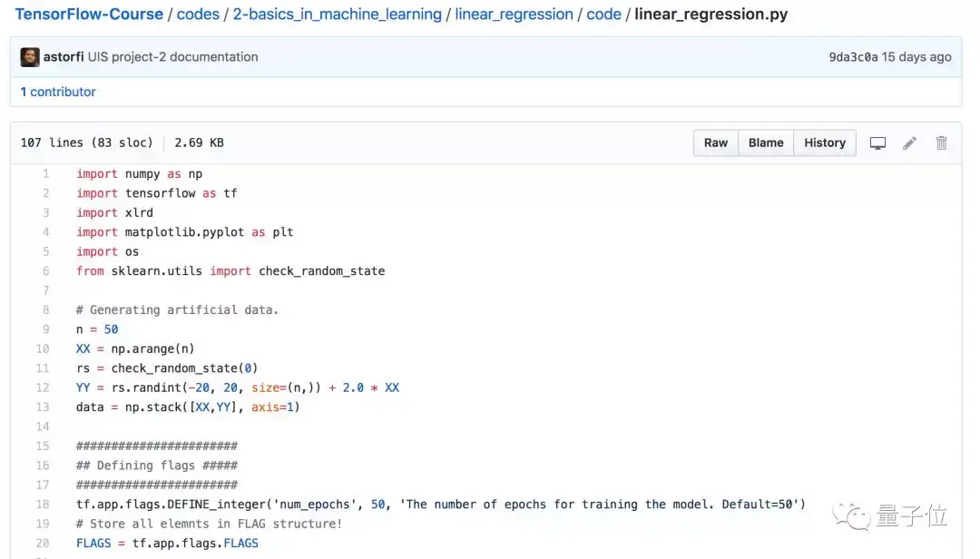Click astorfi's profile avatar

click(30, 56)
